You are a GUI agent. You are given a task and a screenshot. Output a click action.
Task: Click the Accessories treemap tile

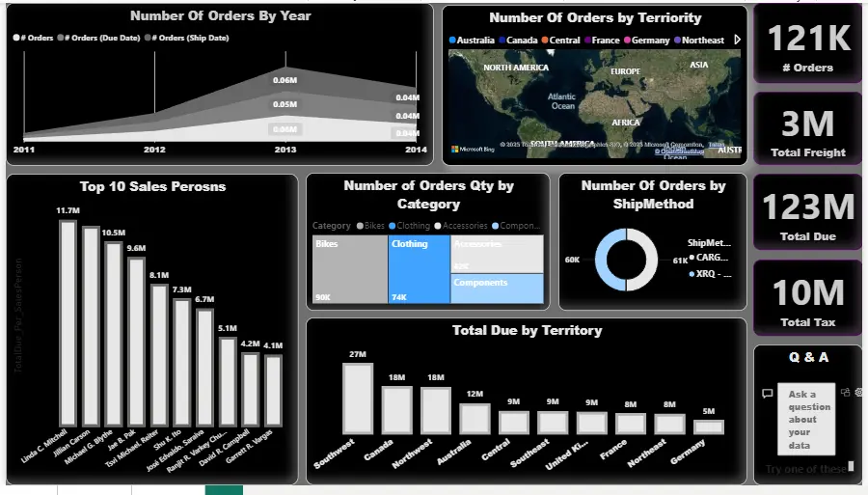point(497,254)
